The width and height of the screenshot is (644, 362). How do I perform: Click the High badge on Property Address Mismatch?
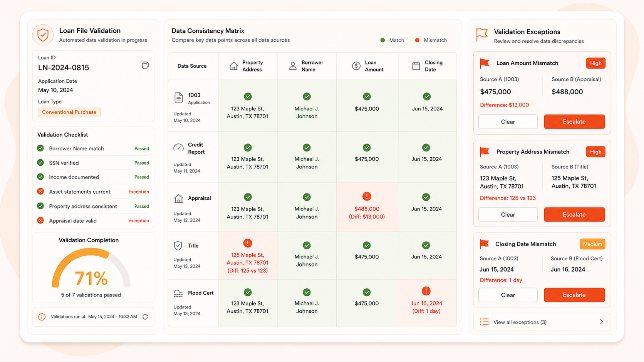tap(595, 152)
